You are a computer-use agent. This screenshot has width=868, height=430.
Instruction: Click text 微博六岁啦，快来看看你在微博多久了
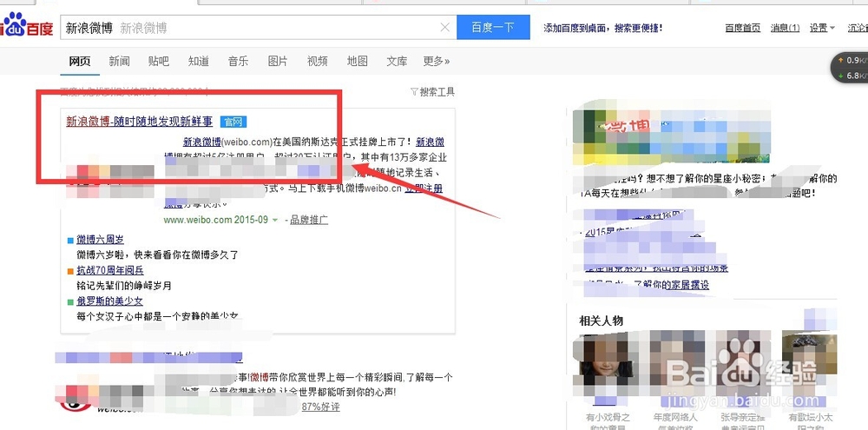[157, 255]
